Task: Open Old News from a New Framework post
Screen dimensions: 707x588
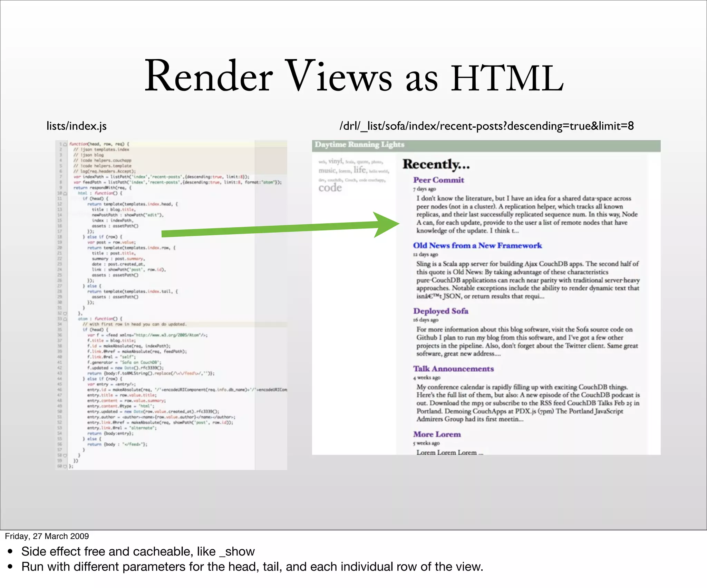Action: (477, 245)
